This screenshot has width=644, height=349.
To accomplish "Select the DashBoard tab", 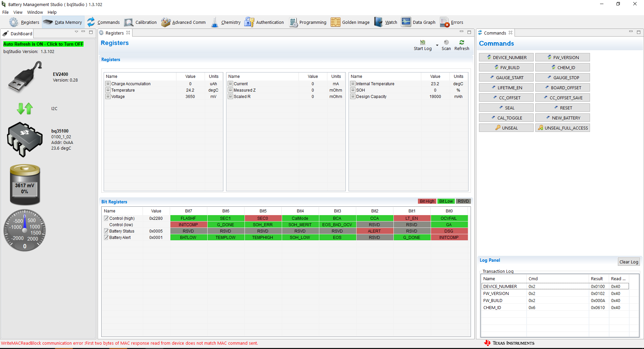I will tap(17, 34).
